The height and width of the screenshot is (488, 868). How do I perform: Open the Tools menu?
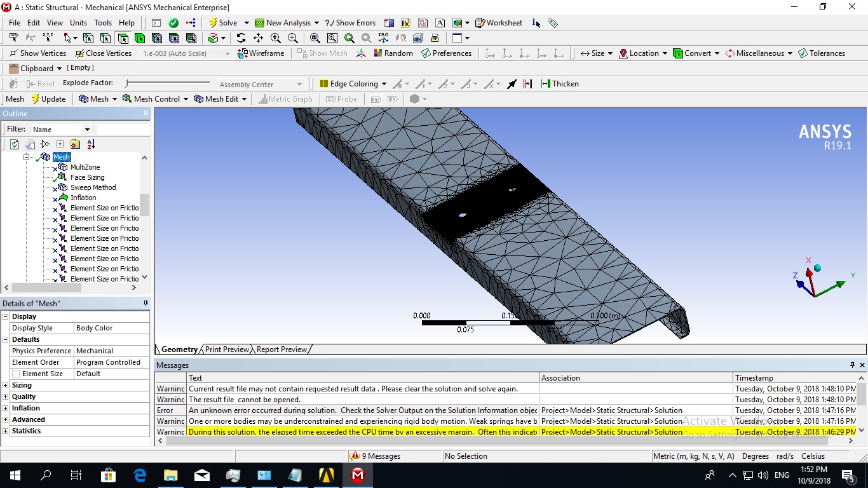[103, 23]
